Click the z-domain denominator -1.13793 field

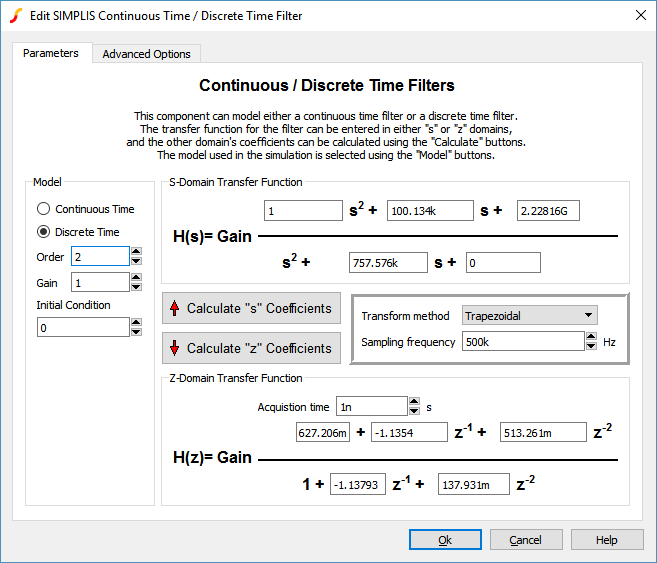click(358, 484)
